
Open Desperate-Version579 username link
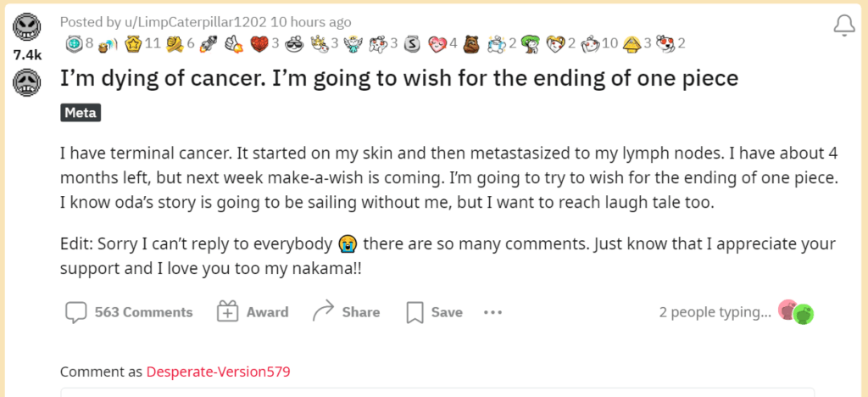point(218,372)
